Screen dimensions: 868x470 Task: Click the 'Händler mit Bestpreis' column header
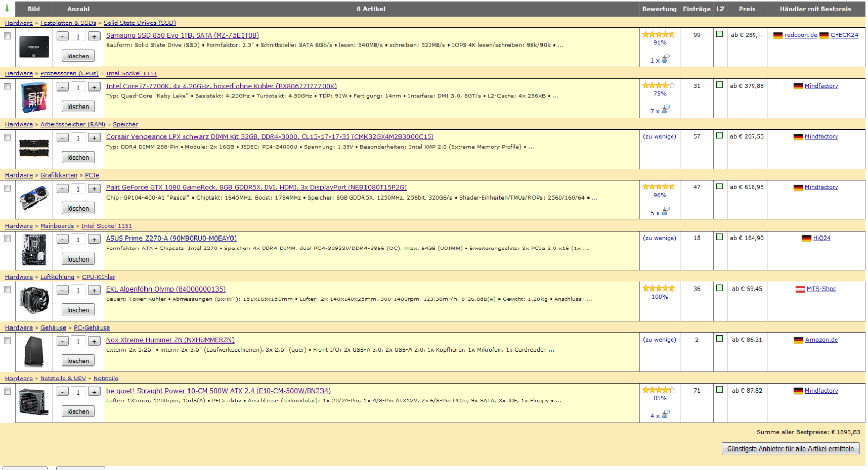click(815, 9)
